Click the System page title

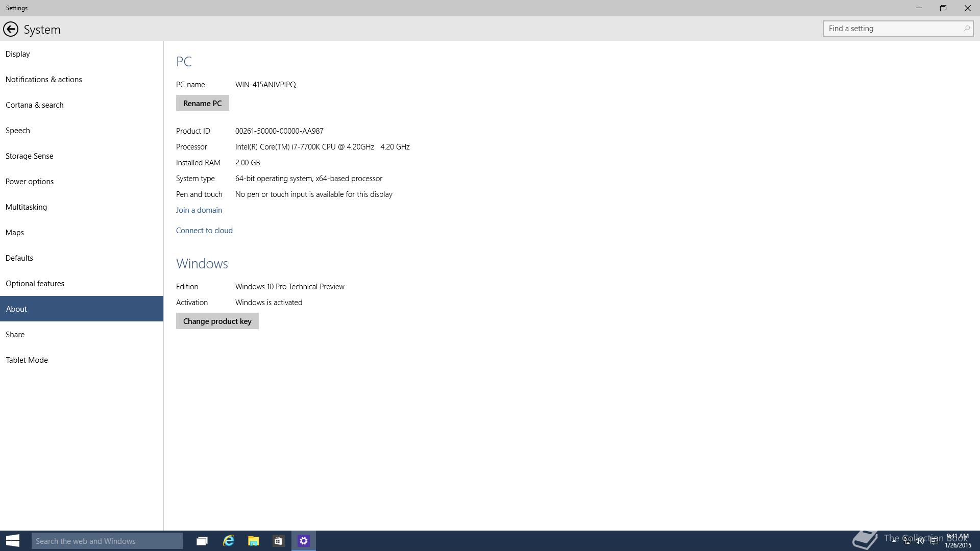pyautogui.click(x=42, y=30)
